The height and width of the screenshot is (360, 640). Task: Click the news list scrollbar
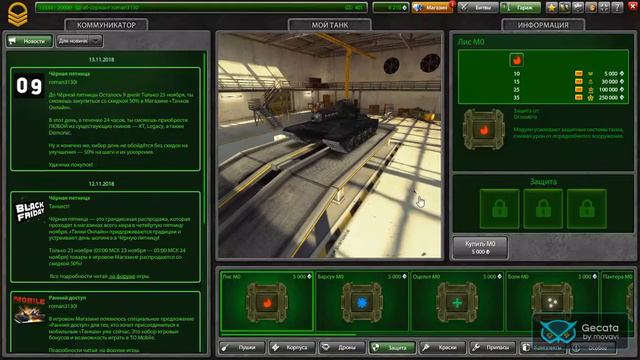click(x=204, y=139)
